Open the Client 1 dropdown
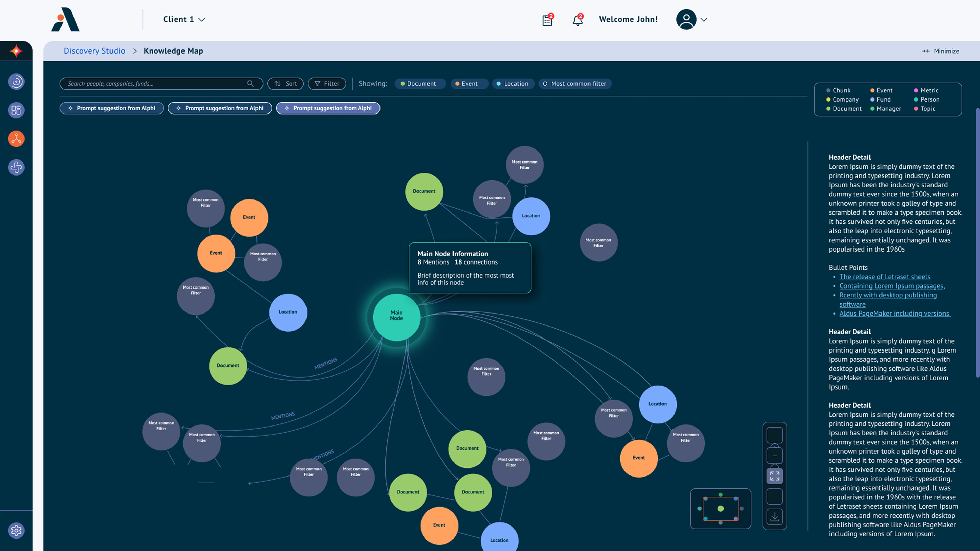980x551 pixels. click(184, 19)
